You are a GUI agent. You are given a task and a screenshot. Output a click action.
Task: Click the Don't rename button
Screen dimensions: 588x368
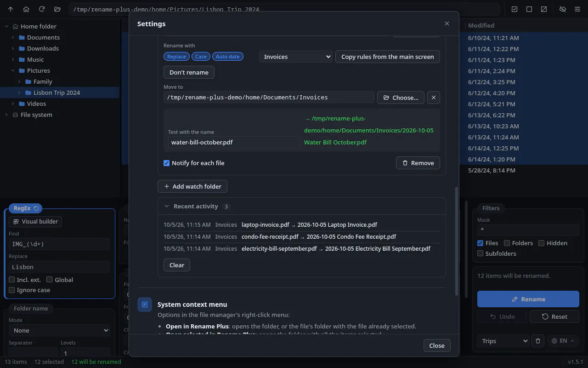click(189, 72)
